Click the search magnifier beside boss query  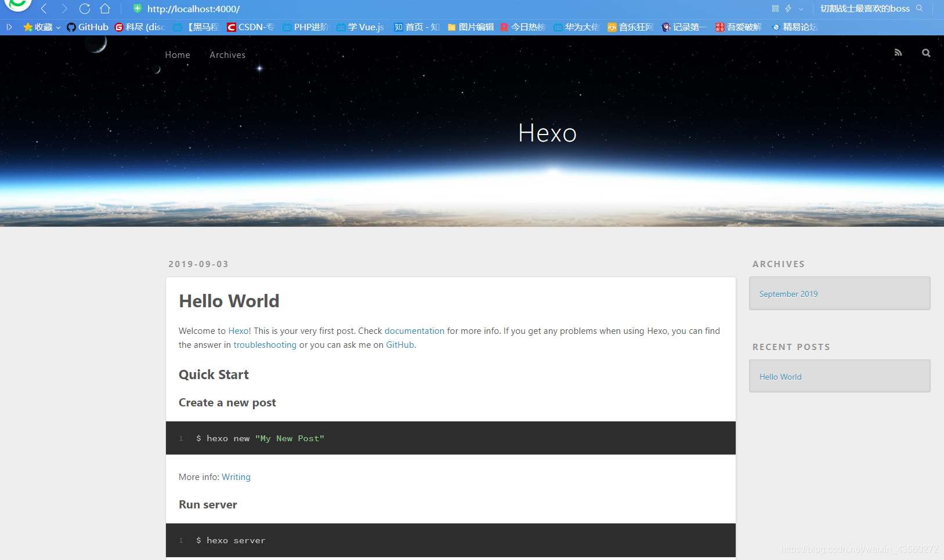(920, 9)
